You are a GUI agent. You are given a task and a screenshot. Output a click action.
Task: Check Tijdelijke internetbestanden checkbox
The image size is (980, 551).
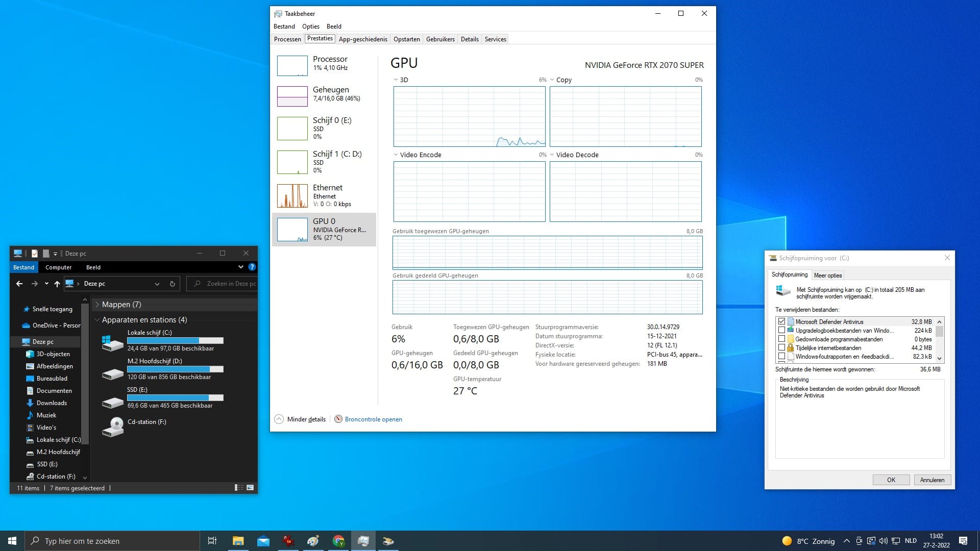point(781,347)
